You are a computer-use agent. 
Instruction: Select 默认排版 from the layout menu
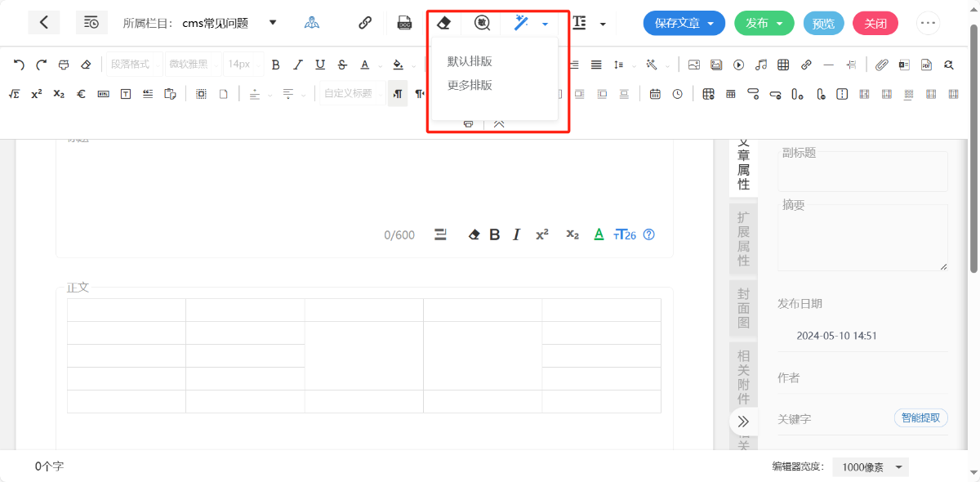(470, 61)
